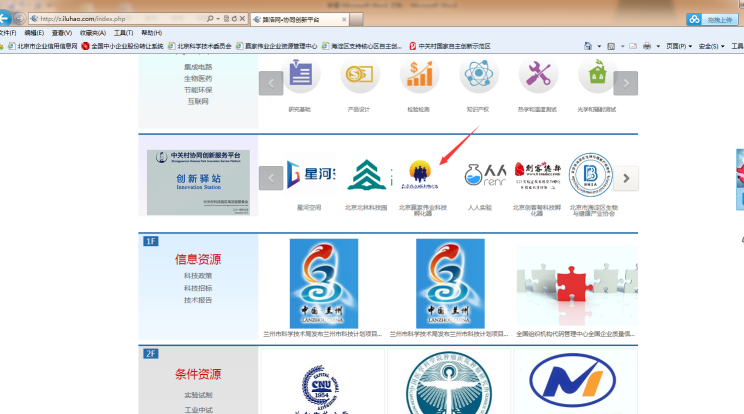Click the browser back arrow button

[4, 18]
